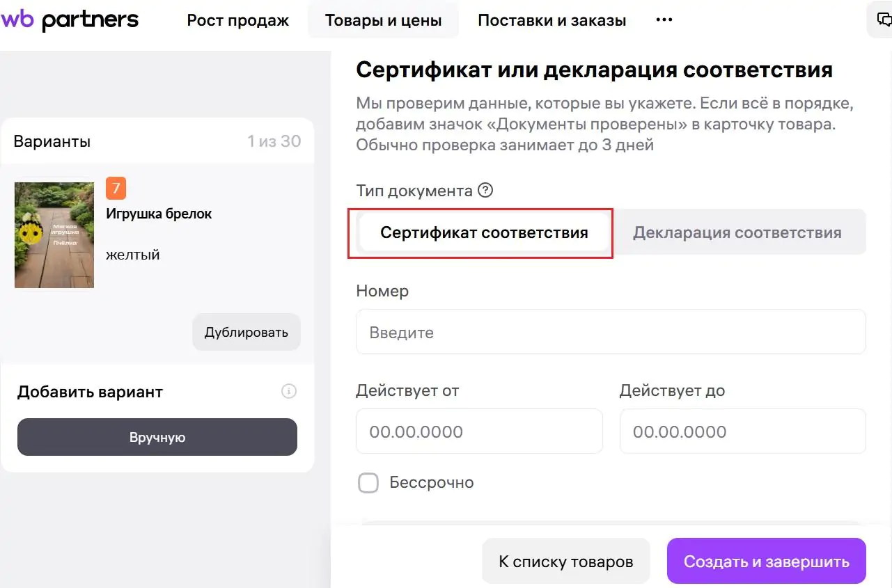Click Создать и завершить button
The width and height of the screenshot is (892, 588).
tap(767, 562)
